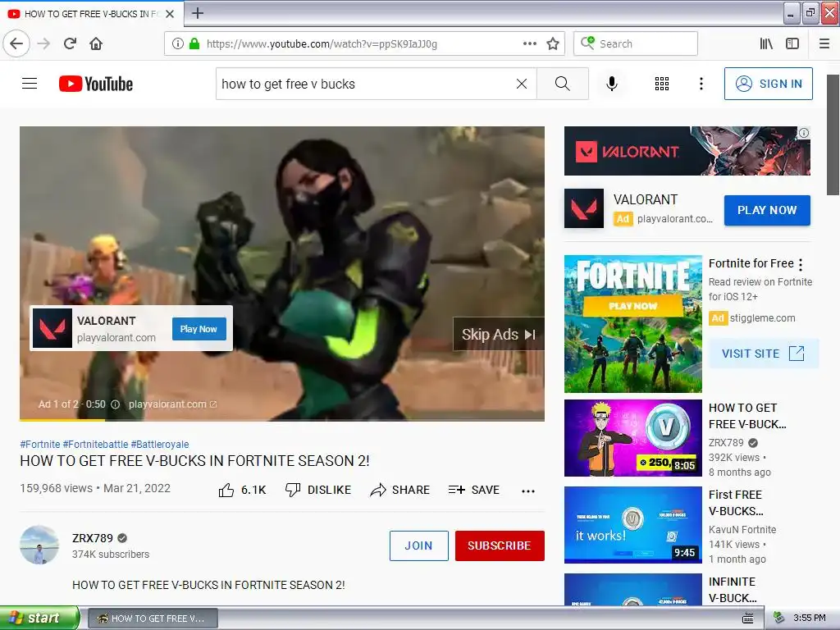Open Valorant banner ad image
Screen dimensions: 840x630
point(687,151)
